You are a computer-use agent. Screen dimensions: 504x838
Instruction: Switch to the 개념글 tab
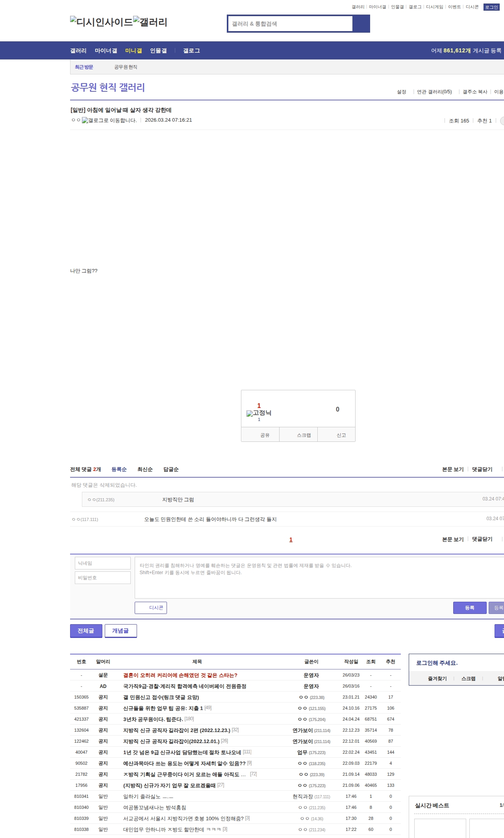(120, 630)
